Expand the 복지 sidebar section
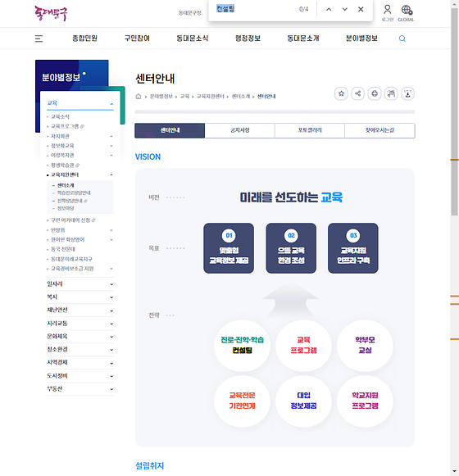 tap(80, 297)
